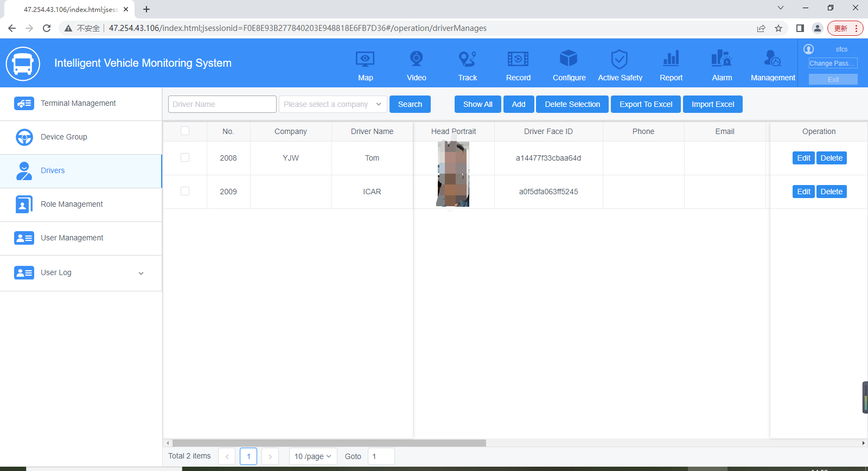This screenshot has width=868, height=471.
Task: Open the Video module icon
Action: coord(416,59)
